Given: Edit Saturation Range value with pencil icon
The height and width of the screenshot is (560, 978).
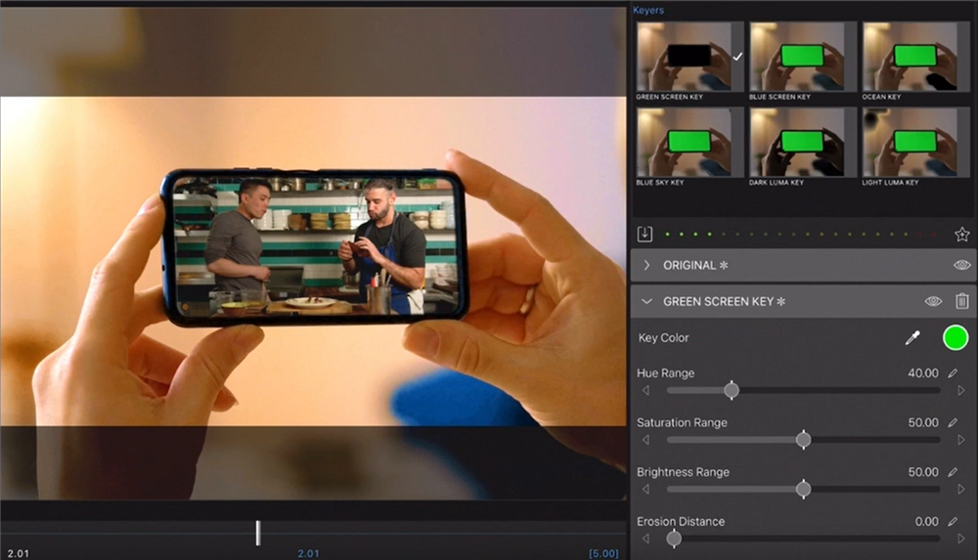Looking at the screenshot, I should coord(953,422).
